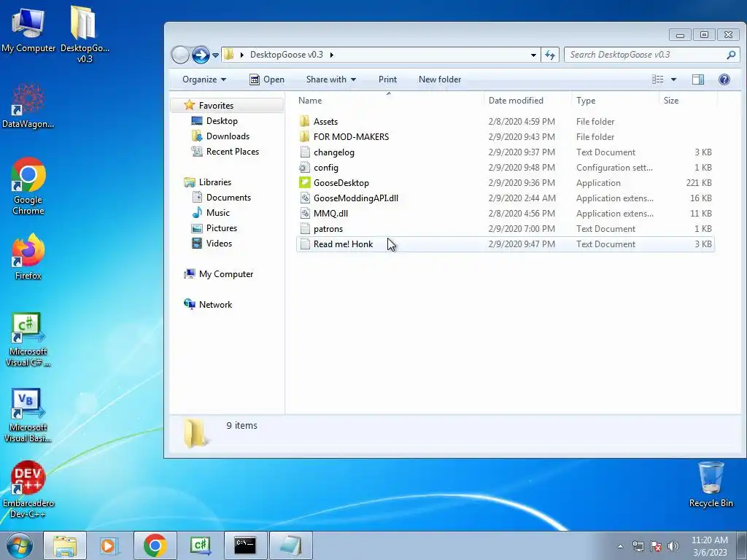The height and width of the screenshot is (560, 747).
Task: Select Microsoft Visual Basic desktop shortcut
Action: click(x=28, y=416)
